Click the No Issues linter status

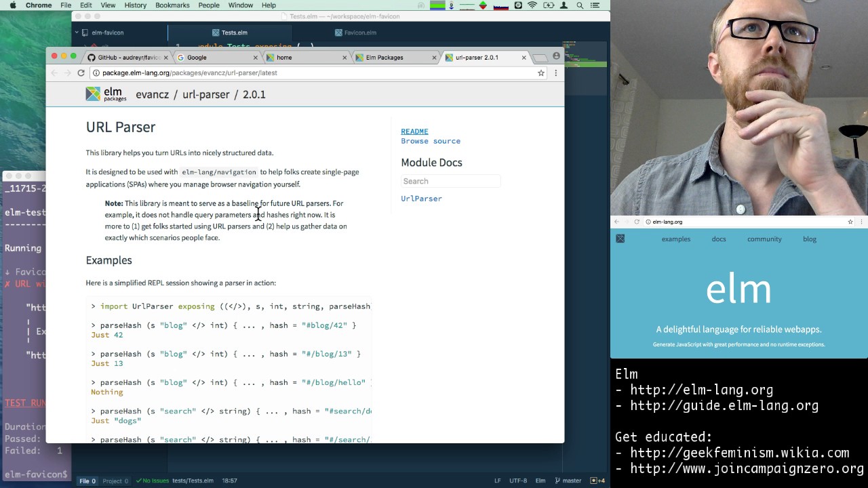(152, 481)
